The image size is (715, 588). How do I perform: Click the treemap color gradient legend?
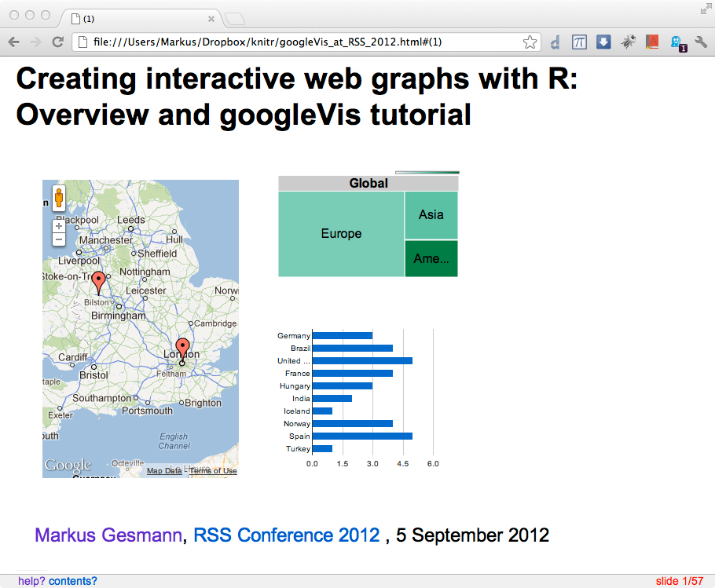(x=427, y=172)
